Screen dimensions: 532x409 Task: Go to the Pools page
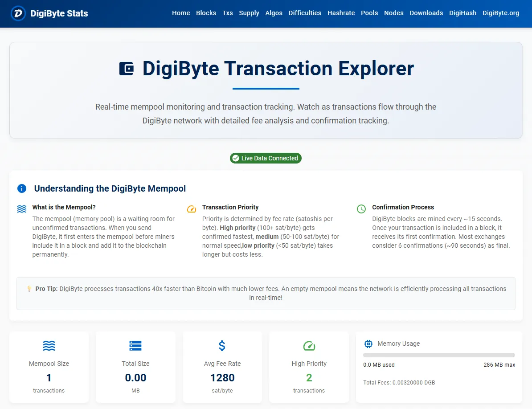coord(369,13)
